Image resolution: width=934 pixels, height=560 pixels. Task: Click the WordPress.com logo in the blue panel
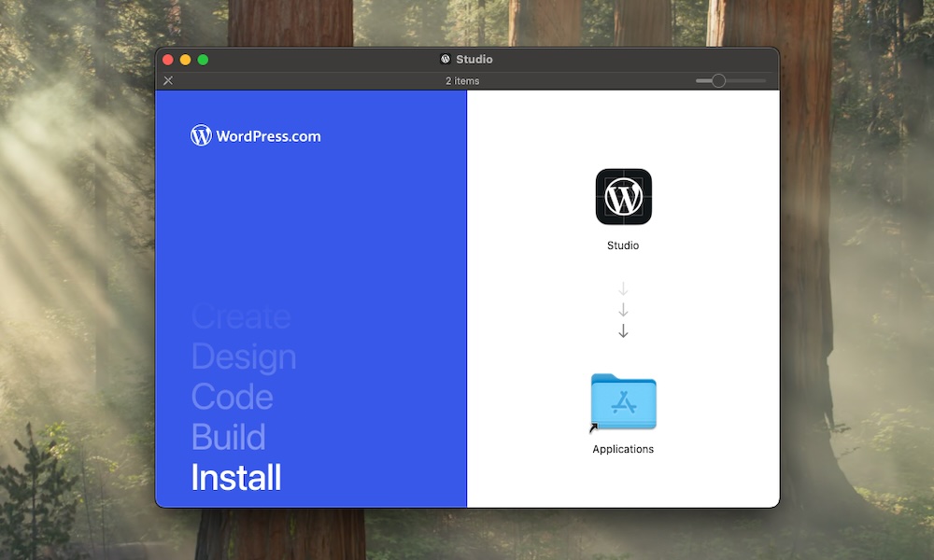(255, 135)
